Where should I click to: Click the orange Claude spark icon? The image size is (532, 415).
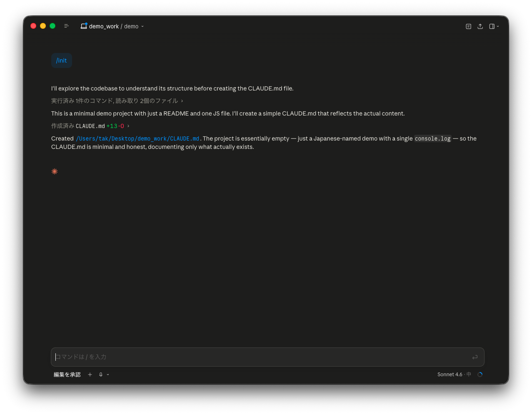[x=55, y=171]
